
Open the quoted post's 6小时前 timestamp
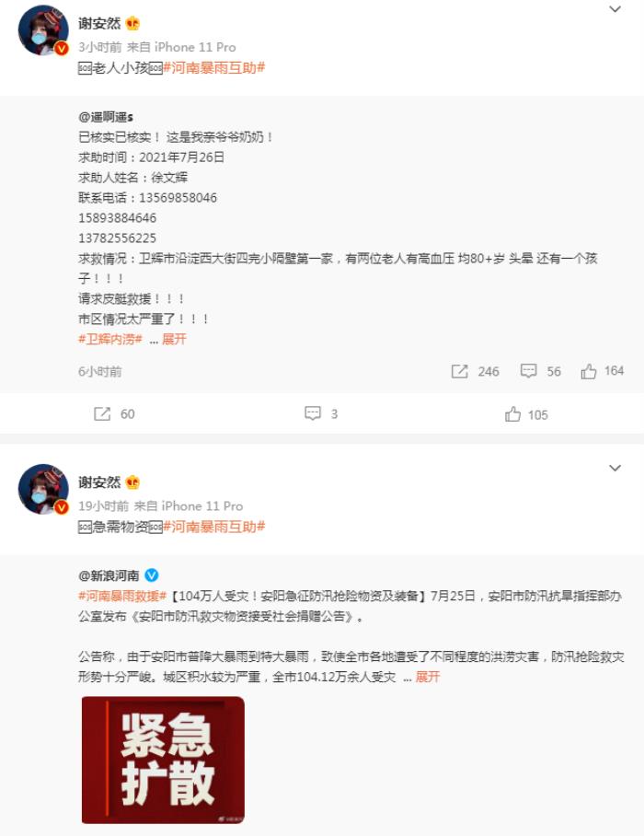click(x=100, y=372)
